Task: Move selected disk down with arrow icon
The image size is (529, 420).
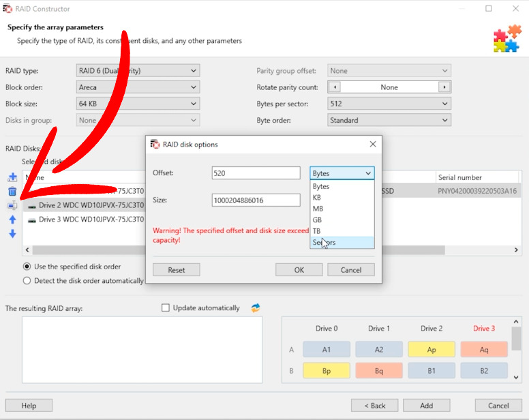Action: pyautogui.click(x=12, y=233)
